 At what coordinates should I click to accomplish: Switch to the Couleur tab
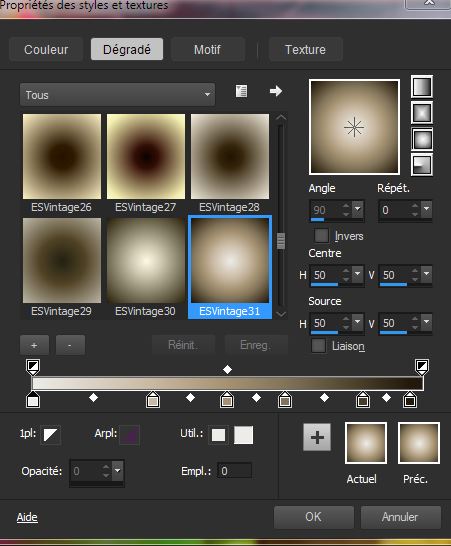point(46,49)
